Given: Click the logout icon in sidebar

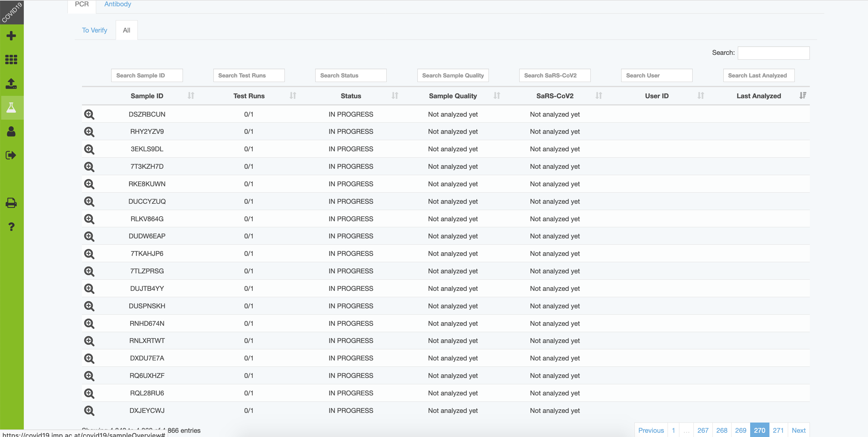Looking at the screenshot, I should pos(11,155).
